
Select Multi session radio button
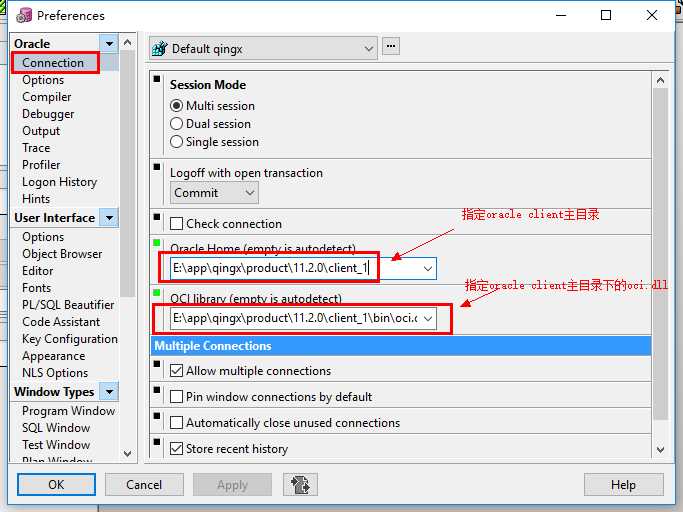pyautogui.click(x=176, y=106)
